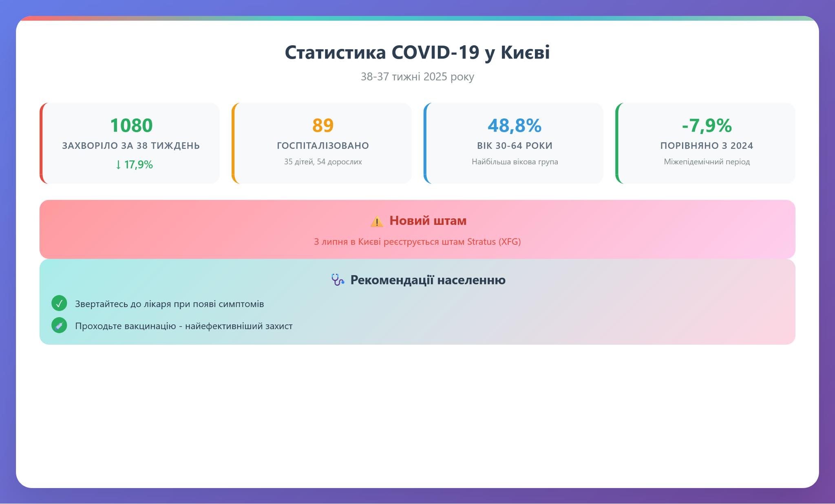The height and width of the screenshot is (504, 835).
Task: Click the 48,8% age group value
Action: (x=515, y=125)
